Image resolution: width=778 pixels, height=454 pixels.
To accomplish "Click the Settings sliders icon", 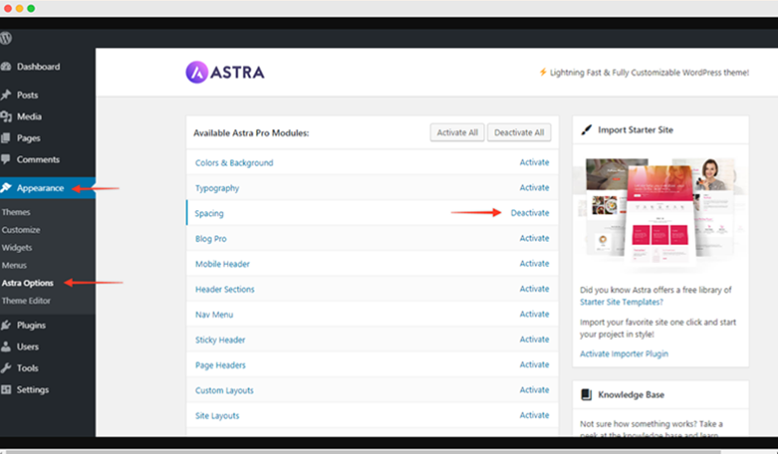I will (6, 389).
